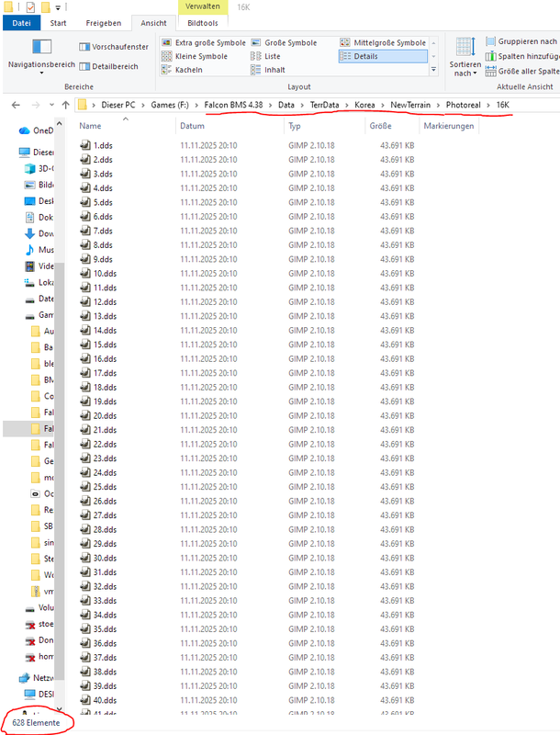Screen dimensions: 560x735
Task: Click the back navigation arrow
Action: pyautogui.click(x=16, y=105)
